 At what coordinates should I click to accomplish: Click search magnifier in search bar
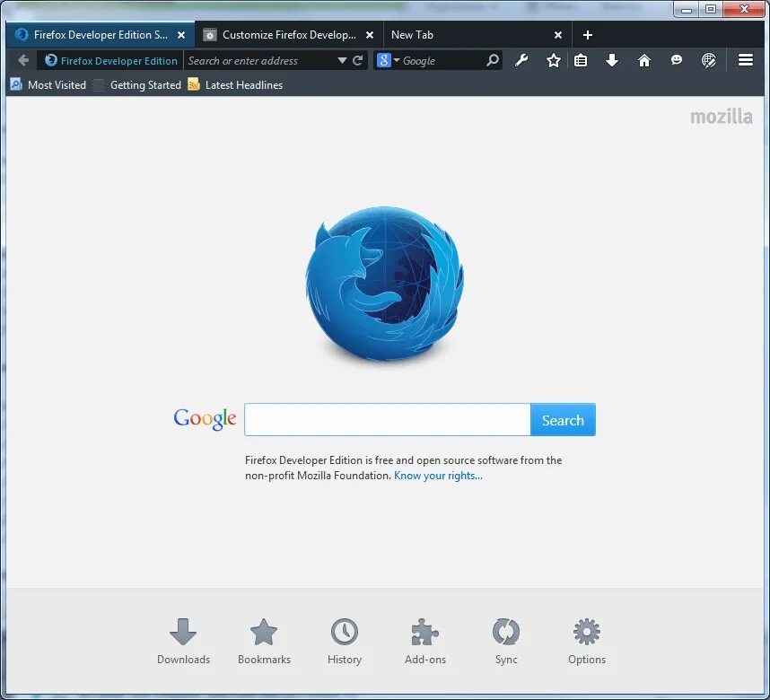click(x=493, y=60)
